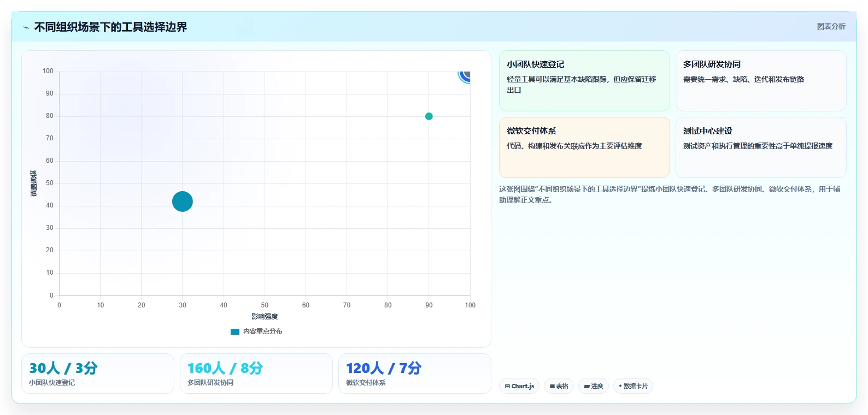Click the 小团队快速登记 label under 30人
868x415 pixels.
(x=52, y=383)
